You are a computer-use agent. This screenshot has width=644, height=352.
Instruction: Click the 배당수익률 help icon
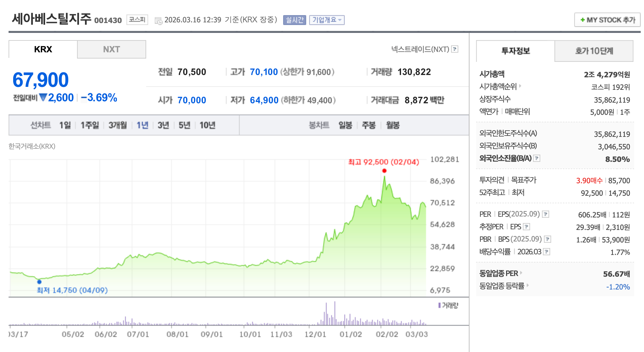(x=547, y=252)
